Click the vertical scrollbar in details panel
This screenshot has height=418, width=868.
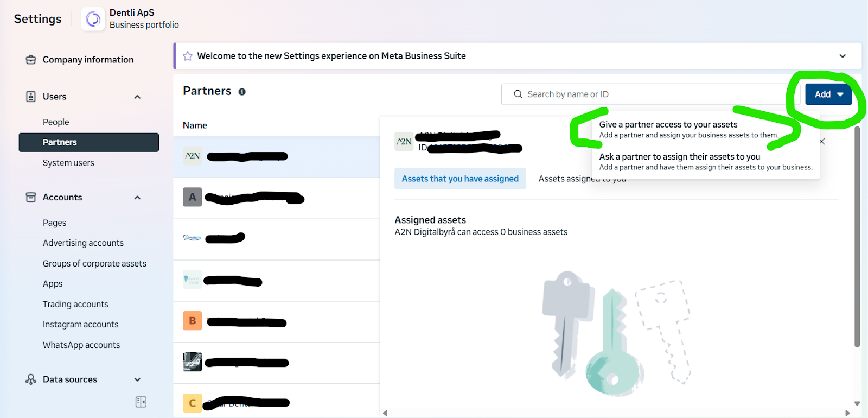tap(857, 237)
